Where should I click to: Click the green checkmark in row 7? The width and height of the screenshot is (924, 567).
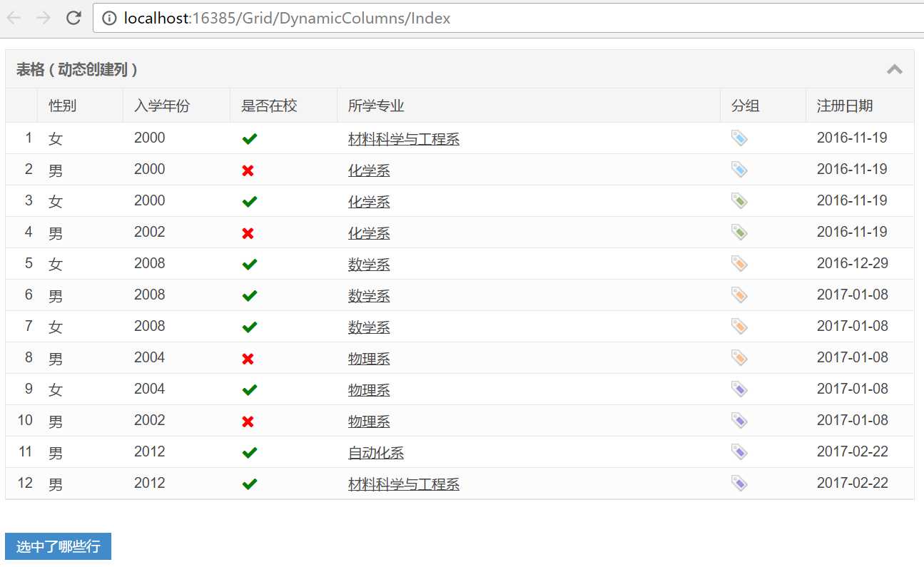coord(249,327)
